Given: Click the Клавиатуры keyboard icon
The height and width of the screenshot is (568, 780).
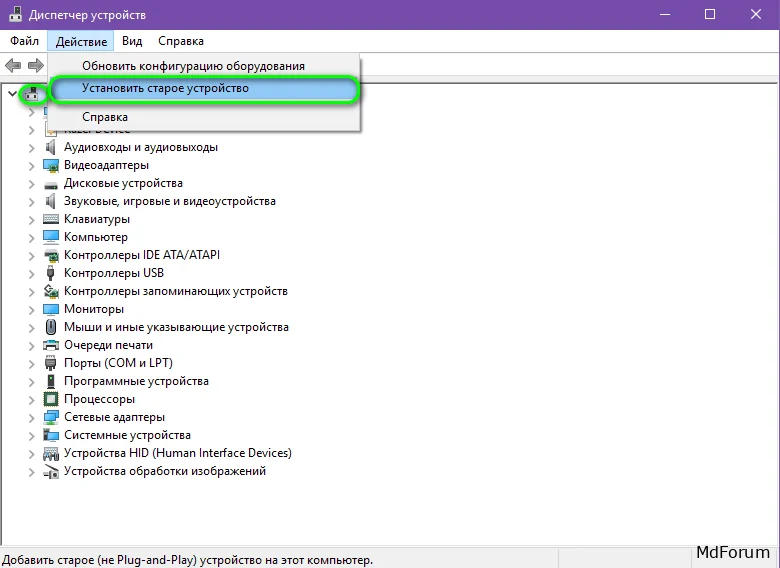Looking at the screenshot, I should click(51, 219).
